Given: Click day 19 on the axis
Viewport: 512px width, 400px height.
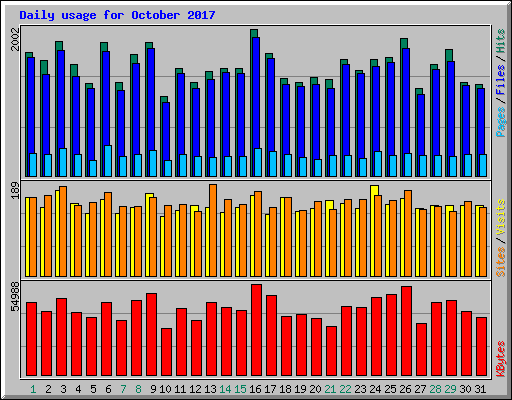Looking at the screenshot, I should point(300,389).
